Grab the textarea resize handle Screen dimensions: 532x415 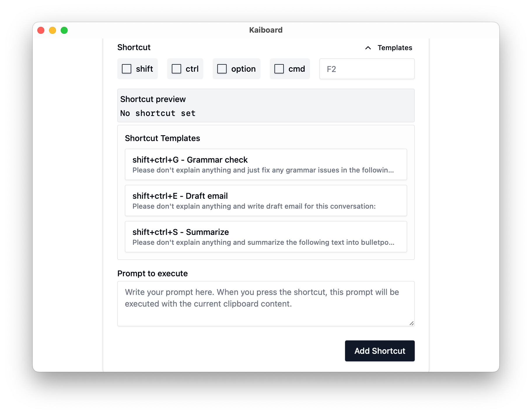point(412,323)
